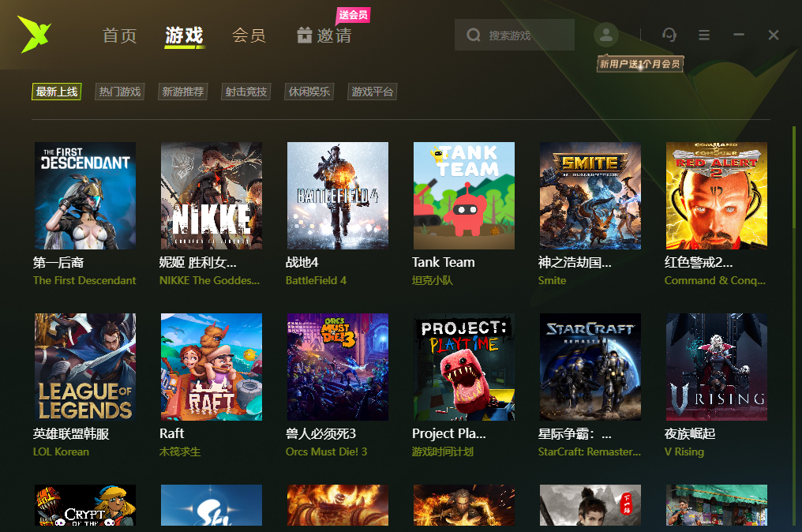Enable the 射击竞技 filter
The width and height of the screenshot is (802, 532).
(245, 92)
